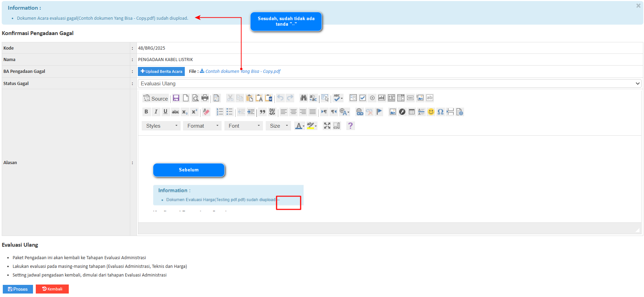Align text left
The image size is (644, 297).
[x=284, y=112]
